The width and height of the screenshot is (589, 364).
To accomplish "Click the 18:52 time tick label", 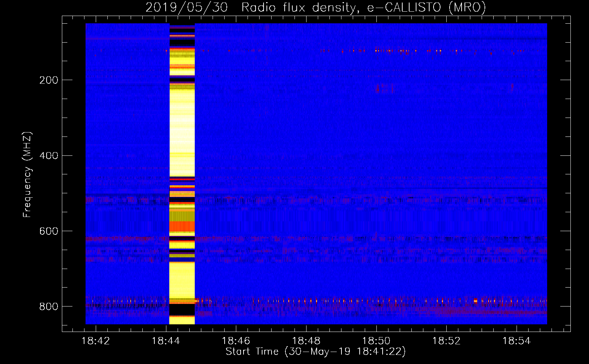I will [x=446, y=341].
